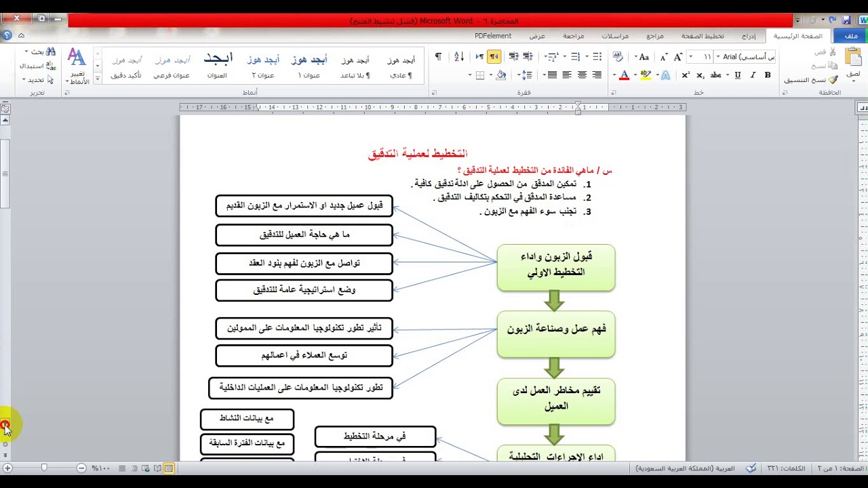Click Replace (استبدال) icon

[37, 66]
